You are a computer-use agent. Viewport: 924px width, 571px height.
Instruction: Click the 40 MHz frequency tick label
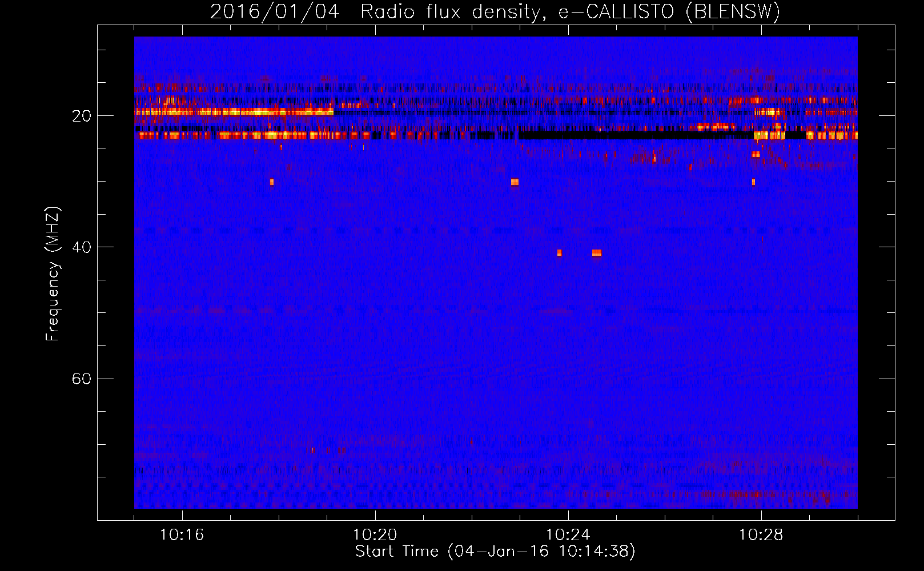pyautogui.click(x=82, y=247)
